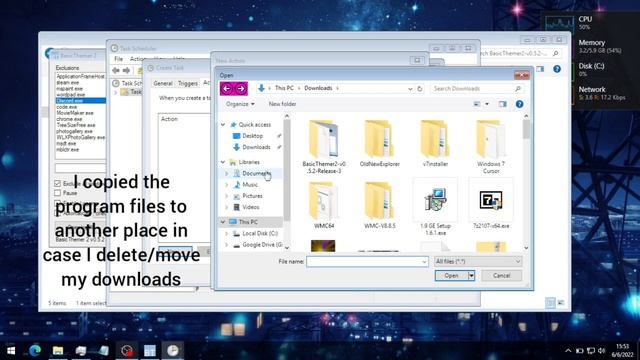This screenshot has height=360, width=640.
Task: Open the address bar history dropdown
Action: coord(410,89)
